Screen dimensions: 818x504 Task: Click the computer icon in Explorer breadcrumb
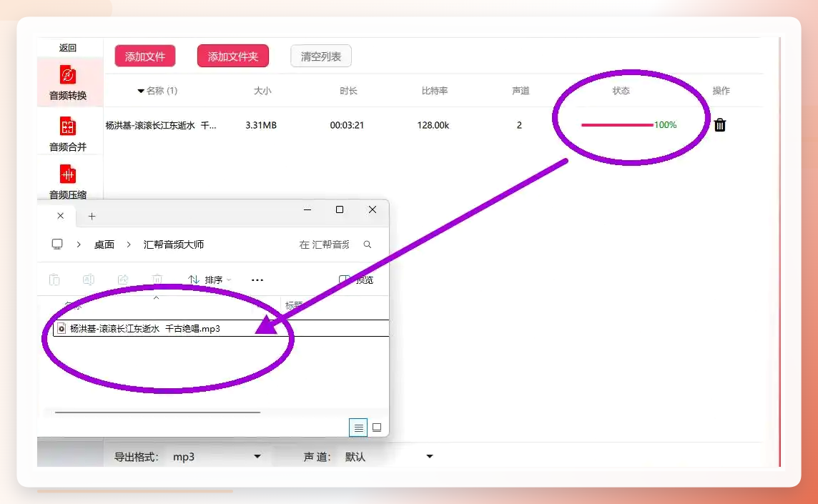[57, 244]
